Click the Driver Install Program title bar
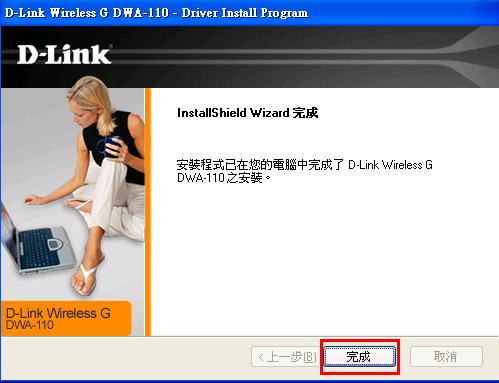The height and width of the screenshot is (383, 499). tap(249, 13)
